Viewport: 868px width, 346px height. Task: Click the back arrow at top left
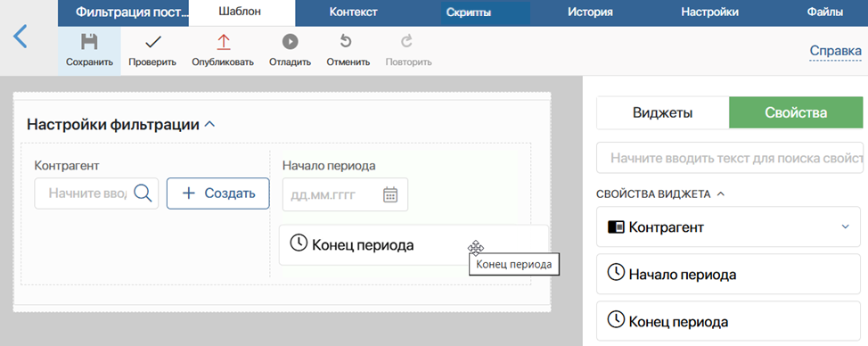20,37
